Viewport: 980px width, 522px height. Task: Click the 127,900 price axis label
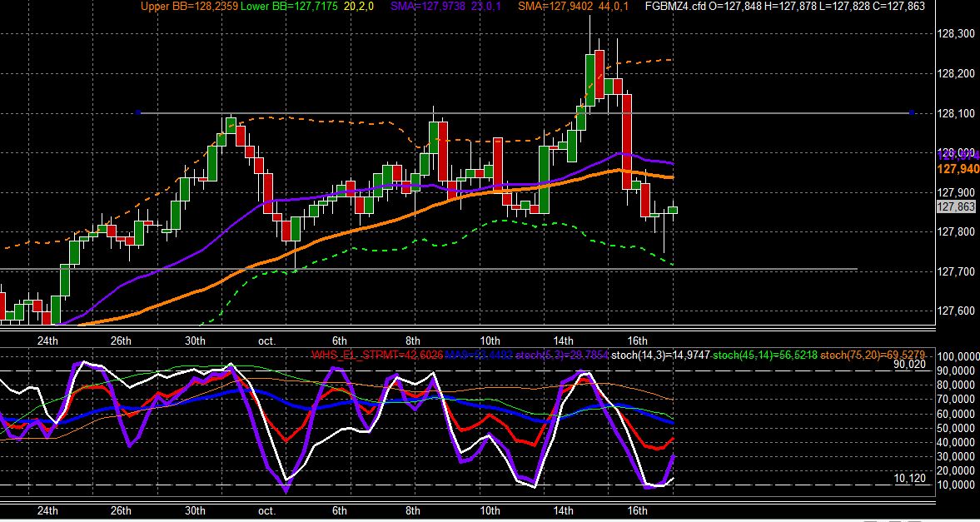coord(956,192)
